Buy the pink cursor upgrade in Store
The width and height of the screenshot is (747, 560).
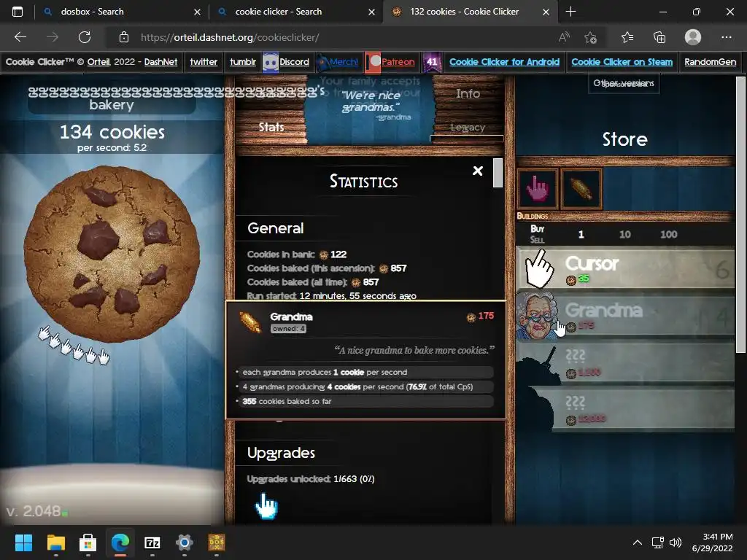click(x=538, y=189)
